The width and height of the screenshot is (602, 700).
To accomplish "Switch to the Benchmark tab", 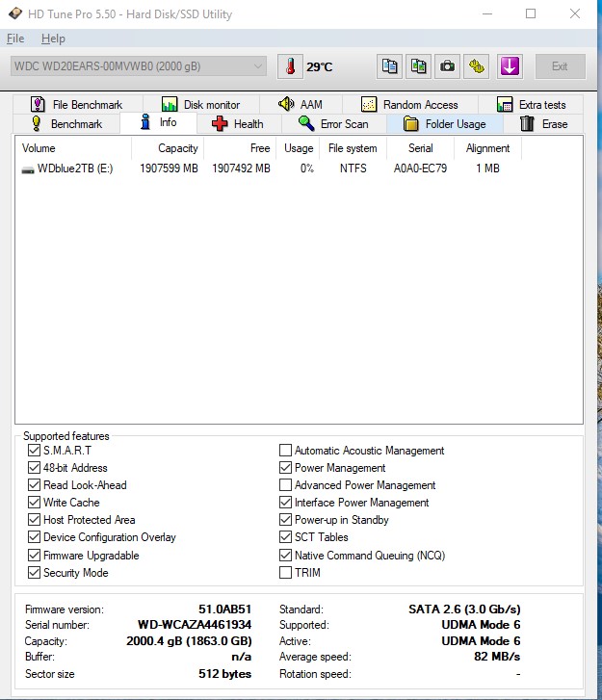I will (66, 123).
